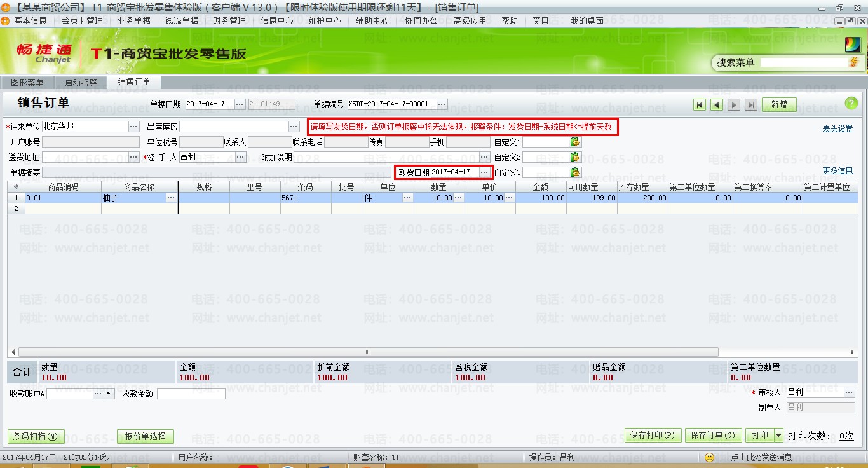The width and height of the screenshot is (868, 468).
Task: Open the 业务单据 menu
Action: pyautogui.click(x=134, y=20)
